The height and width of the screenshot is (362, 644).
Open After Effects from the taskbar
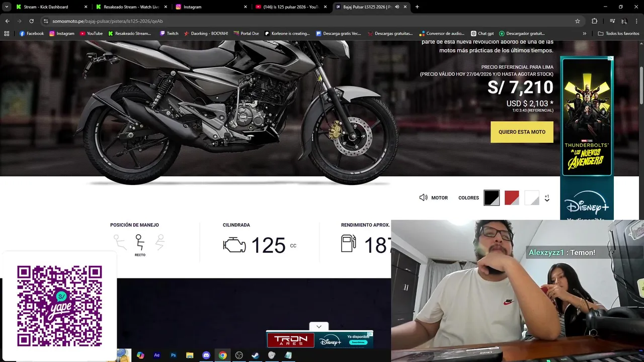click(157, 355)
